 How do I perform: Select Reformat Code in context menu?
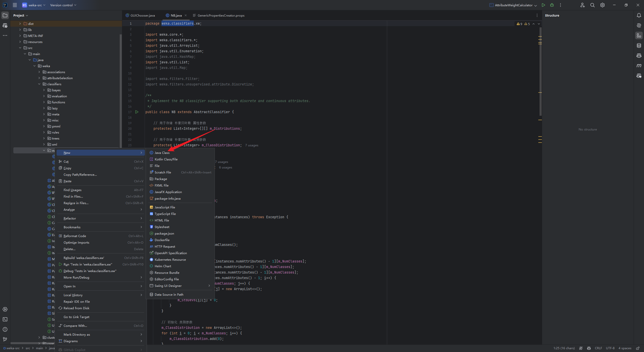point(101,236)
